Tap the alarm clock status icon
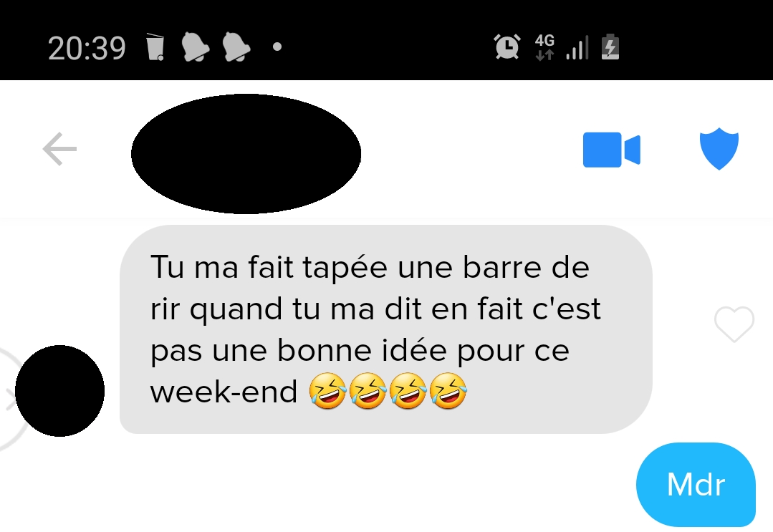Screen dimensions: 773x532 tap(507, 47)
